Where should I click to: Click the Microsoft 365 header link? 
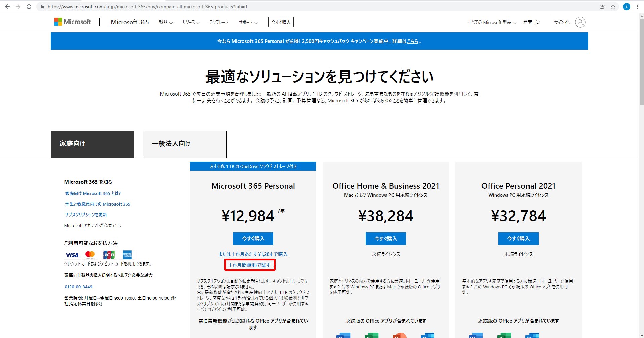click(130, 22)
